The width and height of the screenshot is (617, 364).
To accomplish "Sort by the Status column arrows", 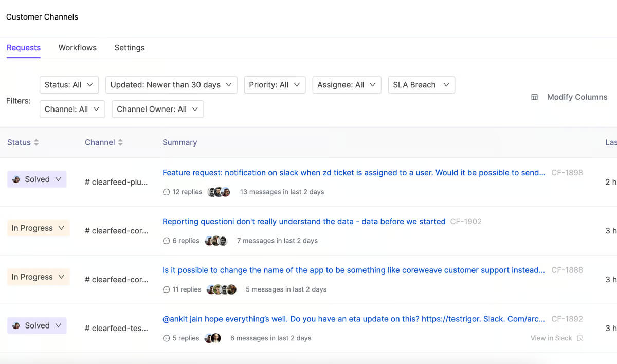I will (37, 142).
